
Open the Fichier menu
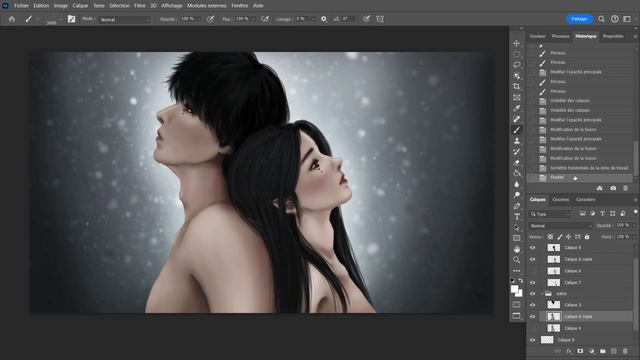(21, 6)
